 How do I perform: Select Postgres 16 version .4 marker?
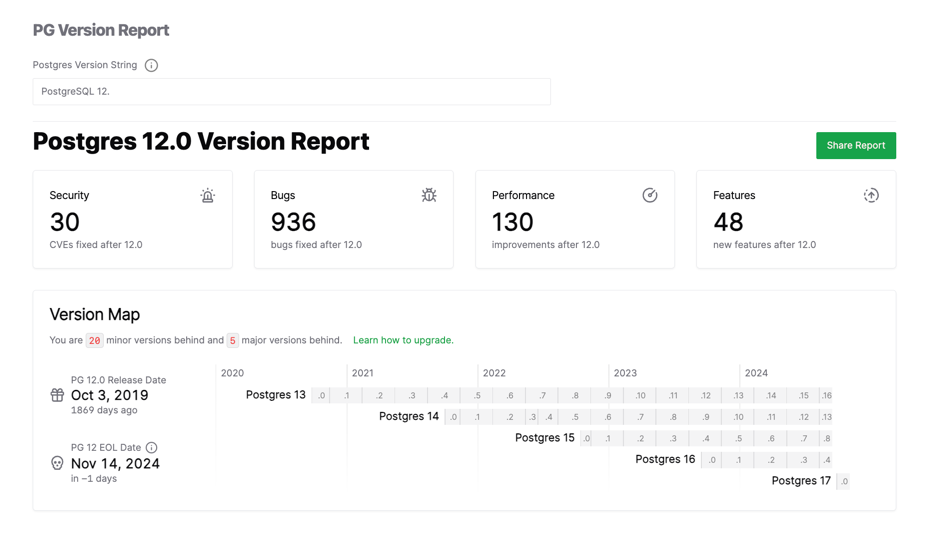pyautogui.click(x=826, y=461)
